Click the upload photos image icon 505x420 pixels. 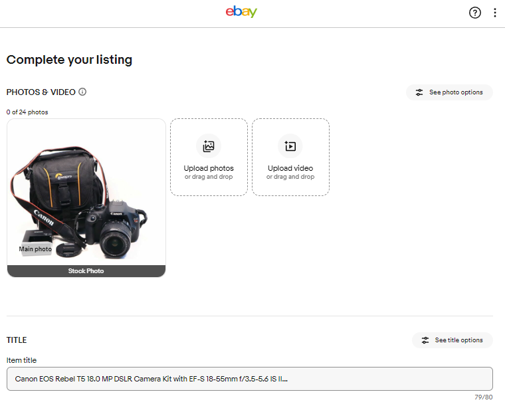209,146
